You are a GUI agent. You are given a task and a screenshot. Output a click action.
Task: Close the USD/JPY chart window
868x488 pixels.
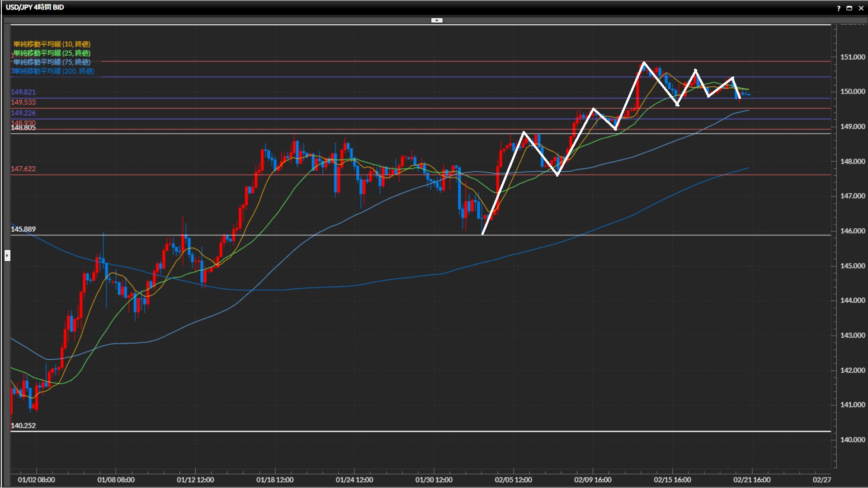coord(861,8)
